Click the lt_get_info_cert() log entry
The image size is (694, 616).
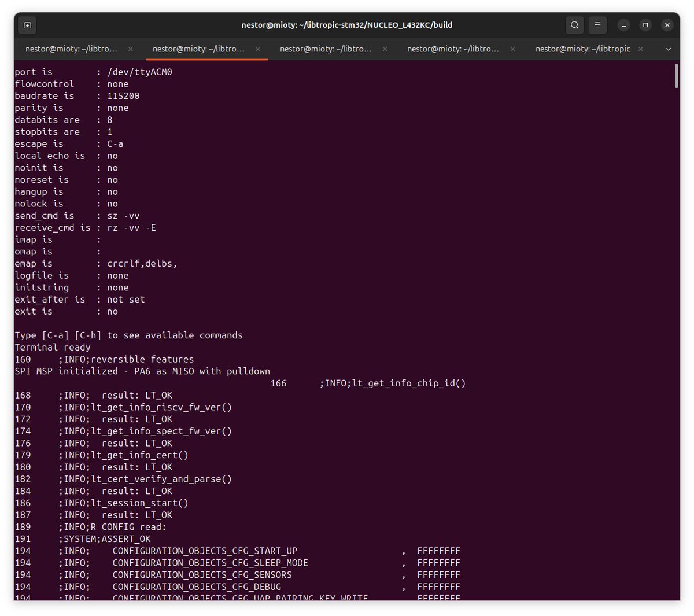139,455
